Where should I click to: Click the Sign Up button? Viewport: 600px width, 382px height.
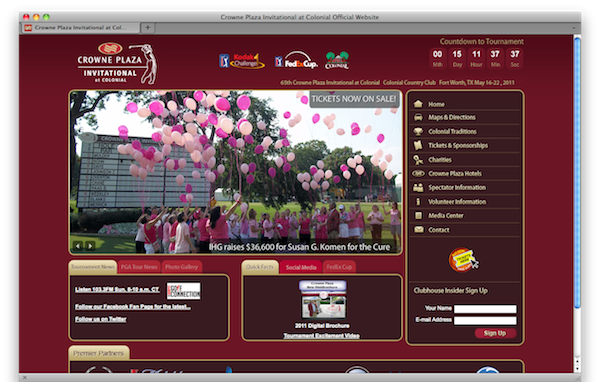point(495,333)
